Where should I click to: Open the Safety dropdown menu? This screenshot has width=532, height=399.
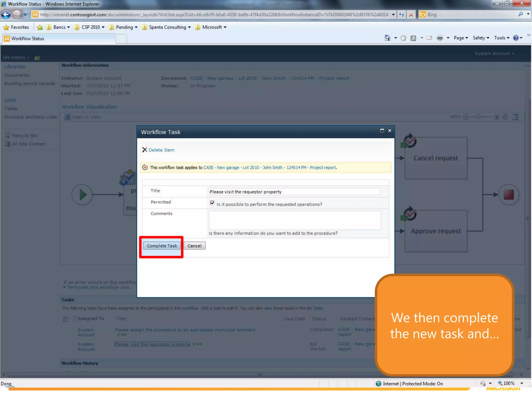click(481, 38)
